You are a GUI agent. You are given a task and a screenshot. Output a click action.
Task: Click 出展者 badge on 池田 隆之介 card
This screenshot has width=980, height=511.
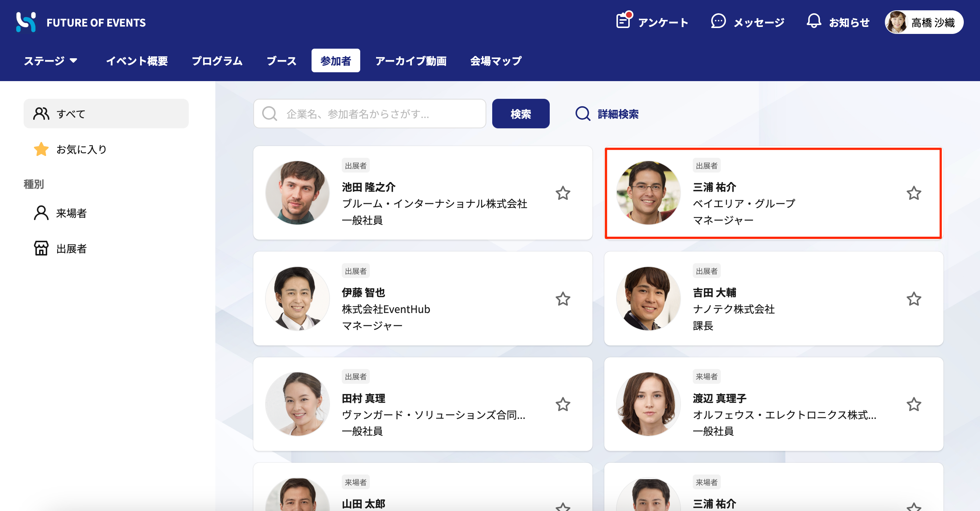[x=355, y=166]
